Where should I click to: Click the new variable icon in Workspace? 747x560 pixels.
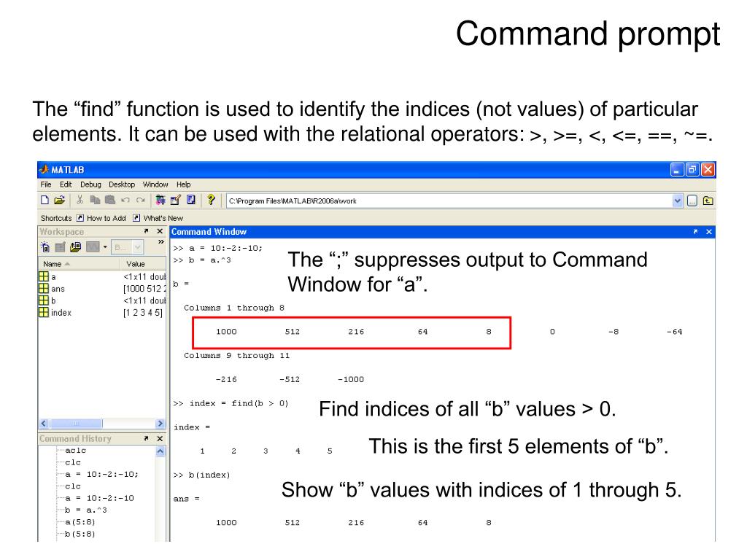click(x=45, y=246)
